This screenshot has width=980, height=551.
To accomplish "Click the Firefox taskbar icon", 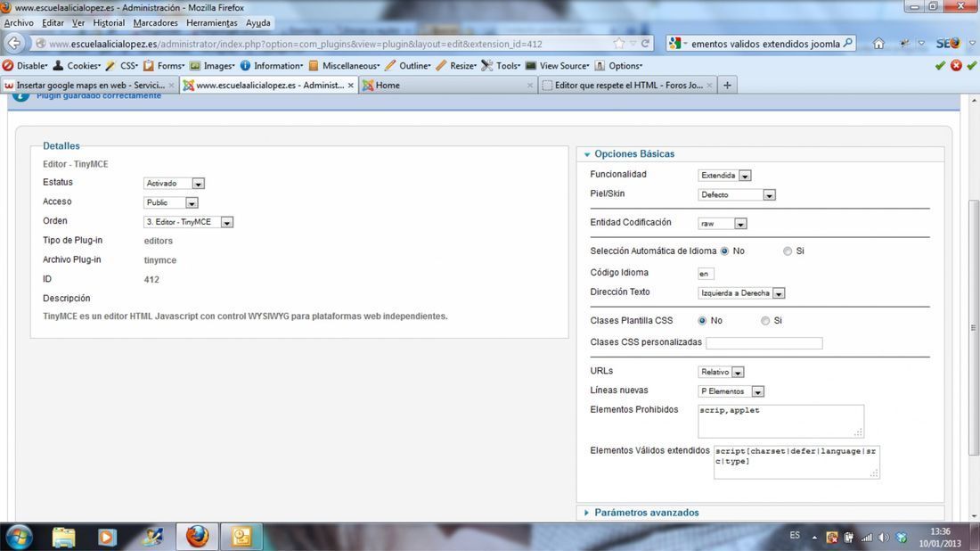I will (x=197, y=537).
